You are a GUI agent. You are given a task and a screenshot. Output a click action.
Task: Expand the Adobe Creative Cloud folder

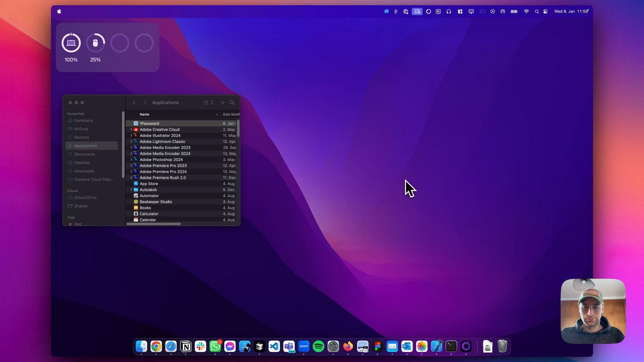131,130
